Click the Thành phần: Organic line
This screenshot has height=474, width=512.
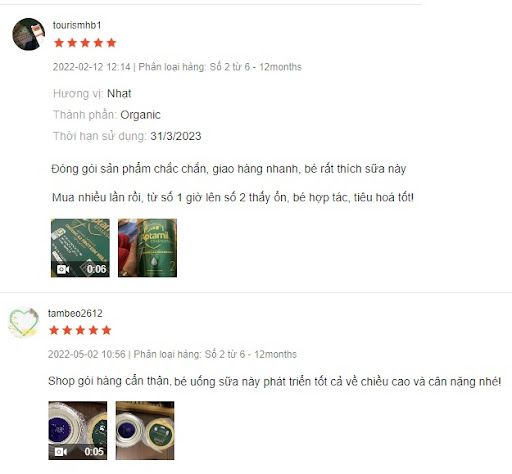(107, 115)
